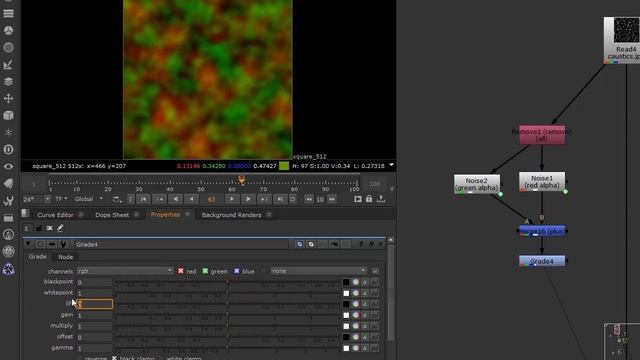Expand the viewer info bar arrow
Viewport: 640px width, 360px height.
coord(391,165)
